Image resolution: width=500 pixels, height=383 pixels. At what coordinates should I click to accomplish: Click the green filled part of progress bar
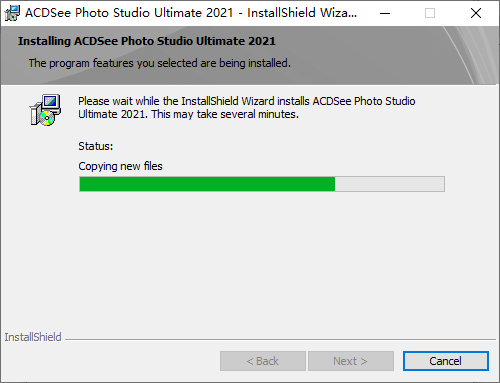pyautogui.click(x=207, y=184)
